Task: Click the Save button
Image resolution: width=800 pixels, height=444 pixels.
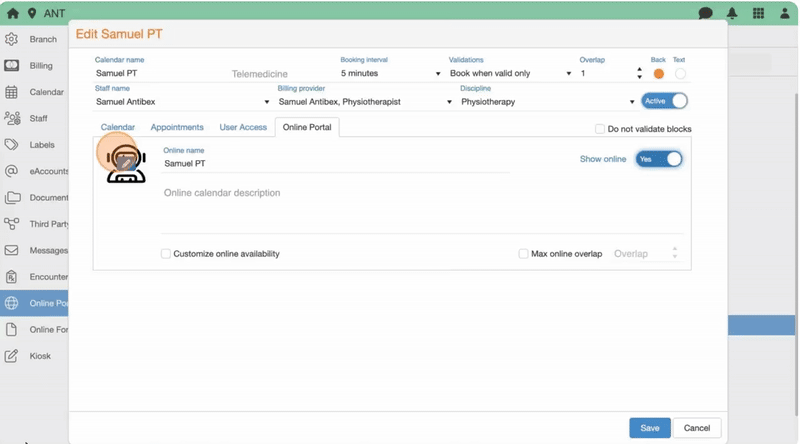Action: pos(650,428)
